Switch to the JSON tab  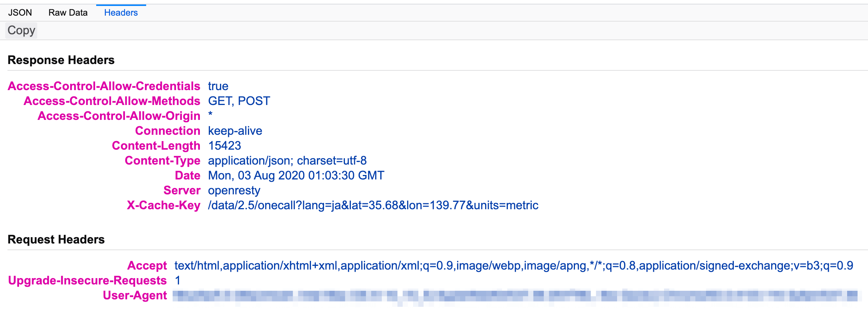tap(20, 12)
